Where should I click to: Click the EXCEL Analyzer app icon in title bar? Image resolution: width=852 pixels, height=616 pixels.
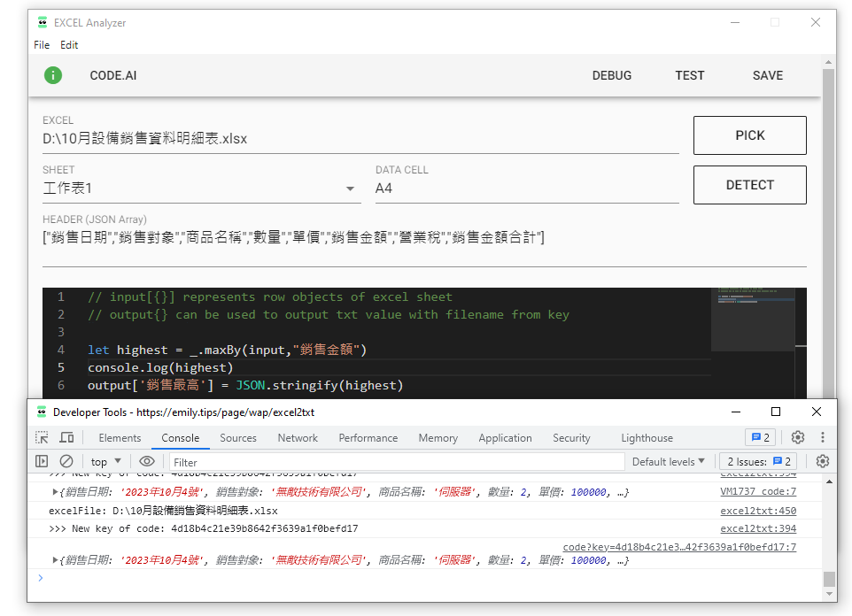(43, 22)
